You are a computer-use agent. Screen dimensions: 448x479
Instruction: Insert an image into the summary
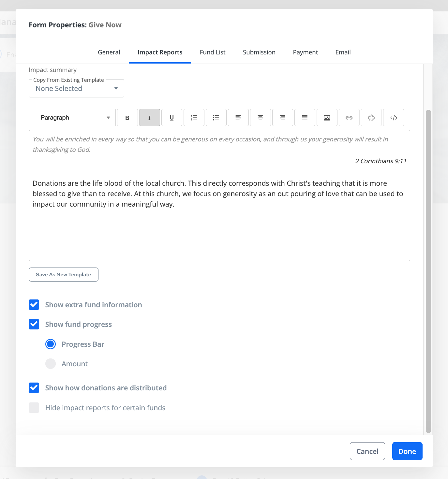[327, 118]
